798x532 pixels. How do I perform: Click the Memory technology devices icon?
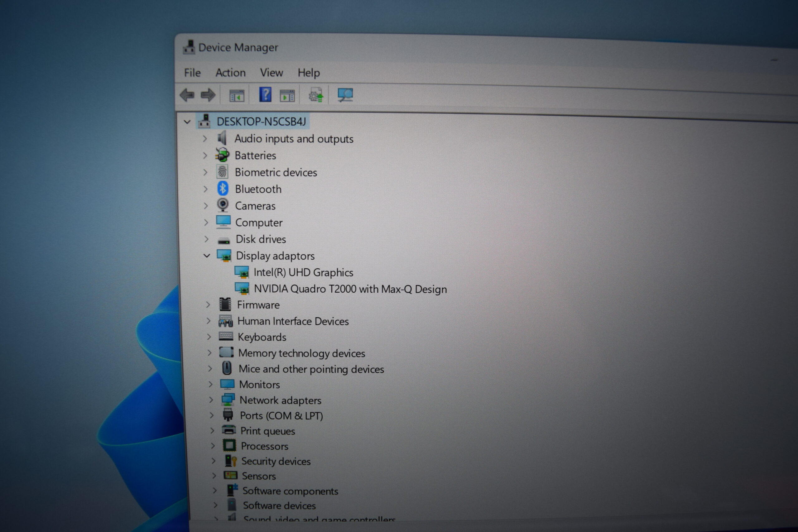[x=226, y=352]
